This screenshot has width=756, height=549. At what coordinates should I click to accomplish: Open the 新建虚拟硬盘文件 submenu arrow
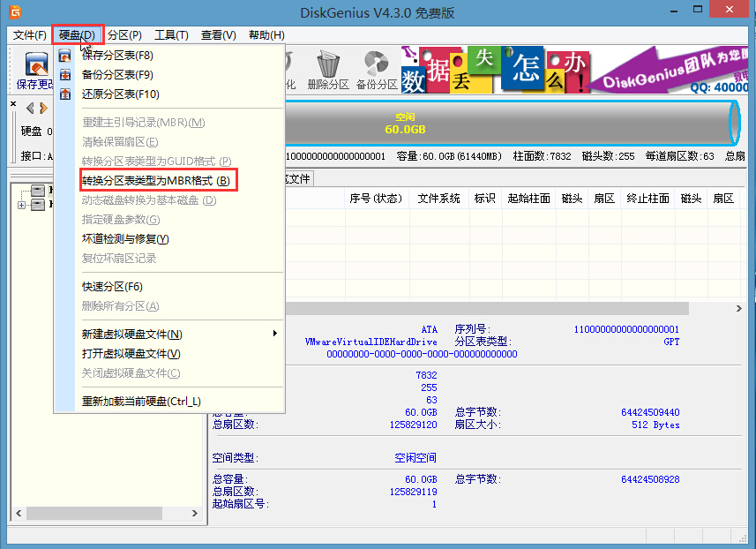click(275, 334)
